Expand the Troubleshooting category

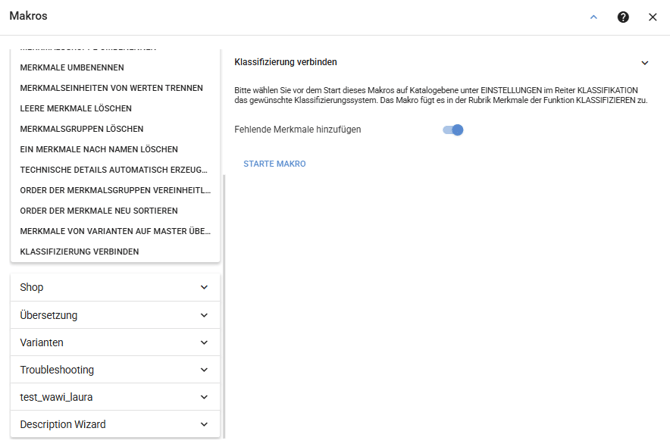[x=114, y=370]
